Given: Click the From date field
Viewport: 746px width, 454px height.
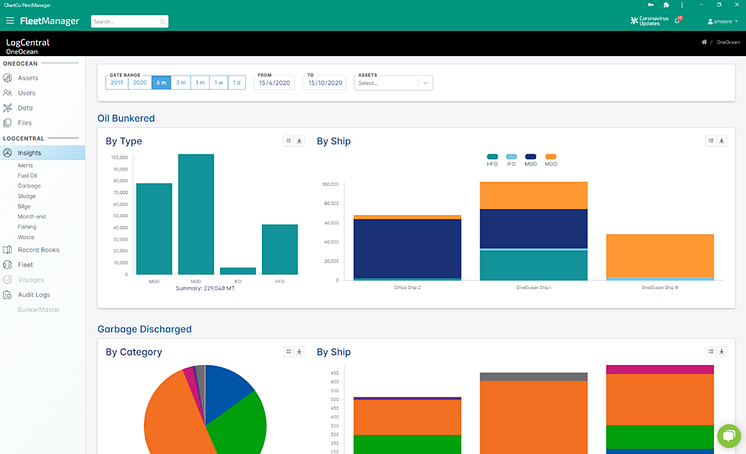Looking at the screenshot, I should pos(275,83).
